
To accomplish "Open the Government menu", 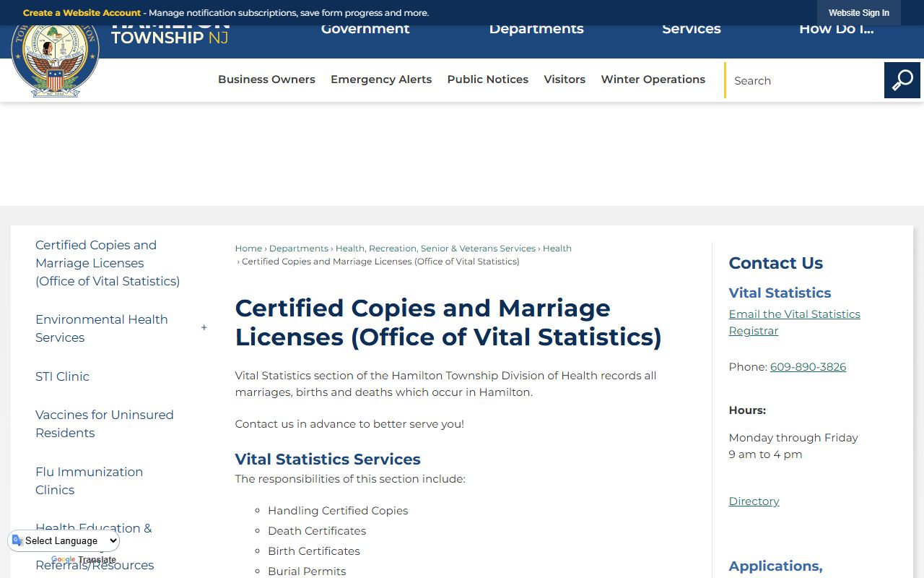I will tap(365, 30).
